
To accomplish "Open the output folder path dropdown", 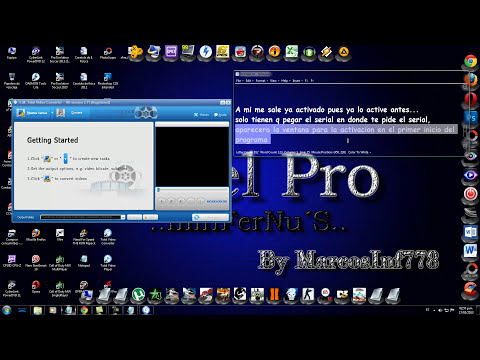I will click(x=123, y=217).
